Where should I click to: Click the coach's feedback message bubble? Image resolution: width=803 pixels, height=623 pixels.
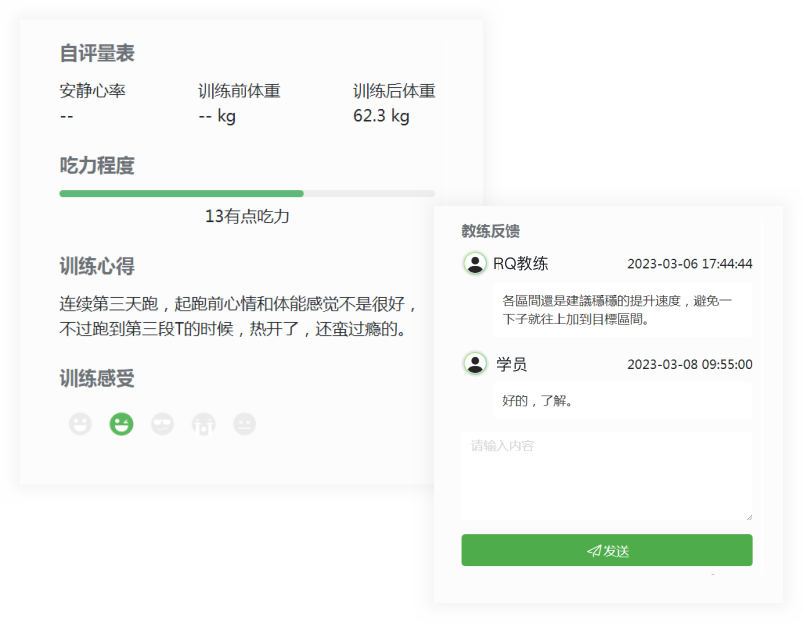click(620, 310)
